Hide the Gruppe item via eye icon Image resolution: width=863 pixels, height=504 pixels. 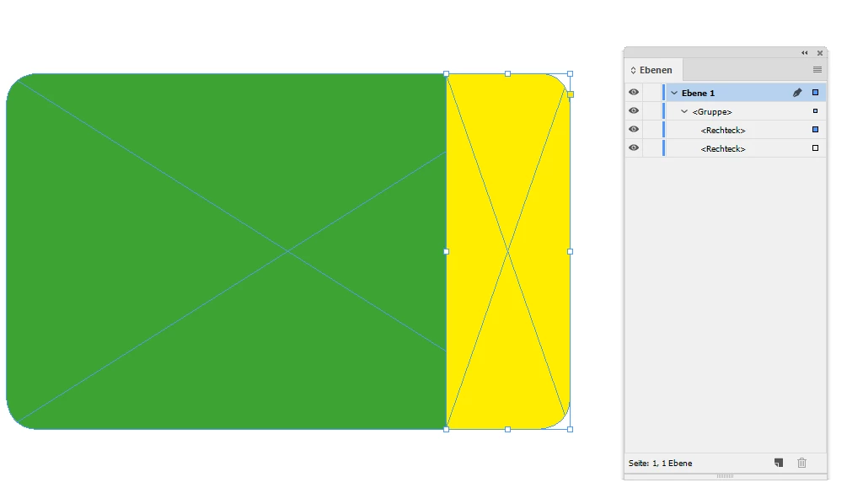[x=634, y=111]
